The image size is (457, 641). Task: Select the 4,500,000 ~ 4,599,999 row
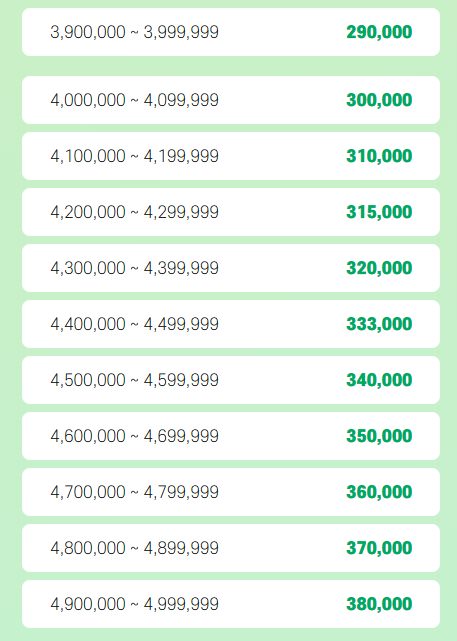point(231,380)
